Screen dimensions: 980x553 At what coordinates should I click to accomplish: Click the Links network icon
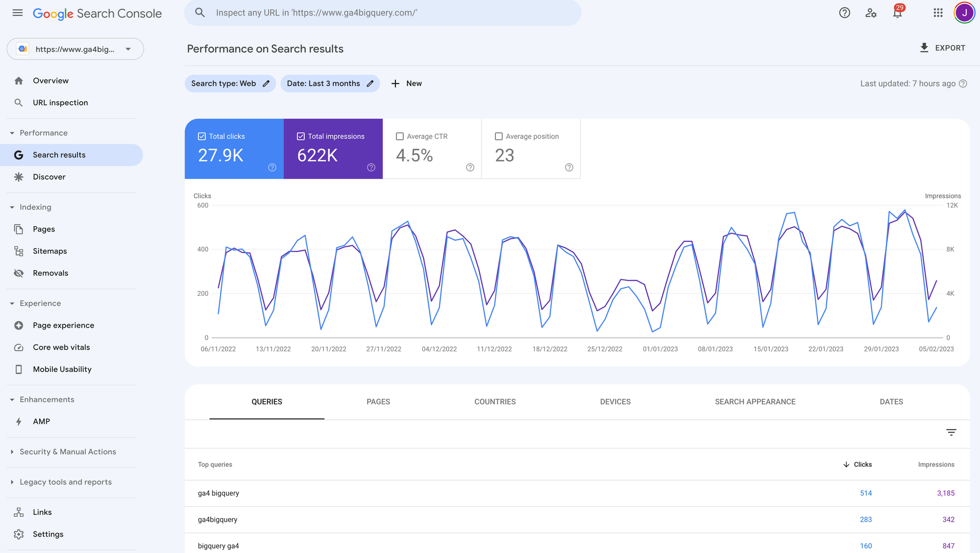pos(19,512)
